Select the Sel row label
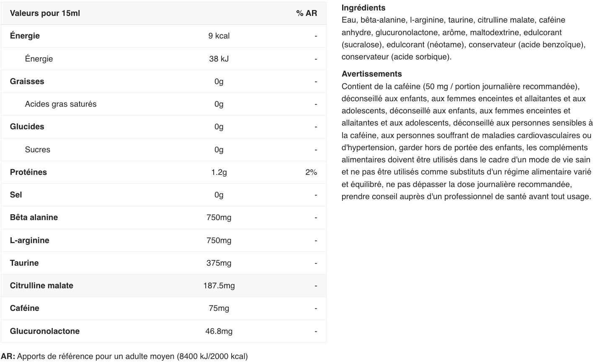This screenshot has height=364, width=598. 16,195
